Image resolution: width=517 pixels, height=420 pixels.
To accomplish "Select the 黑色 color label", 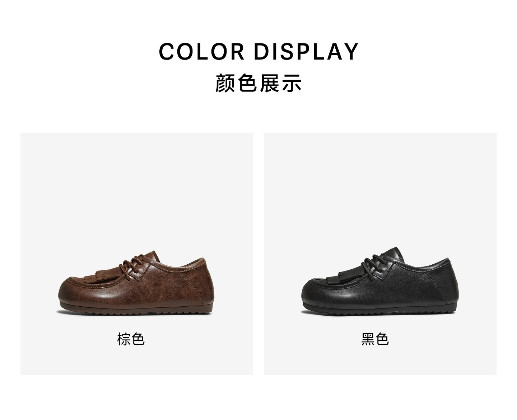I will pyautogui.click(x=375, y=339).
